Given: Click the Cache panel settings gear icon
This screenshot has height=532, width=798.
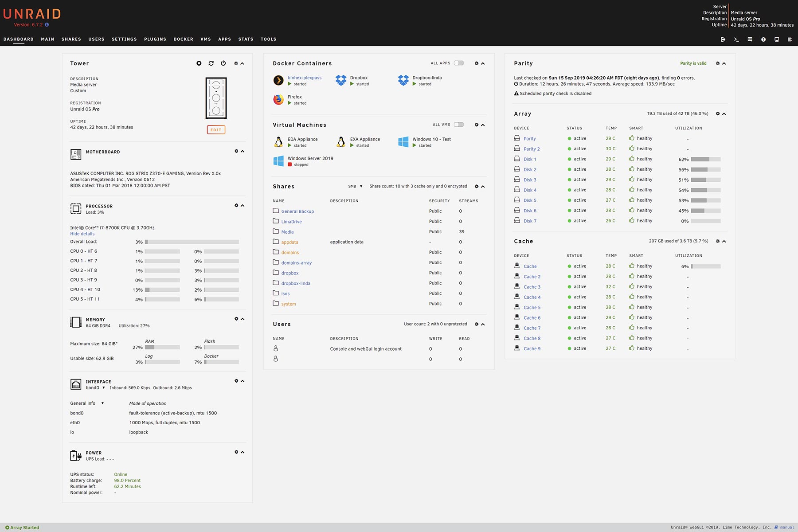Looking at the screenshot, I should click(718, 241).
